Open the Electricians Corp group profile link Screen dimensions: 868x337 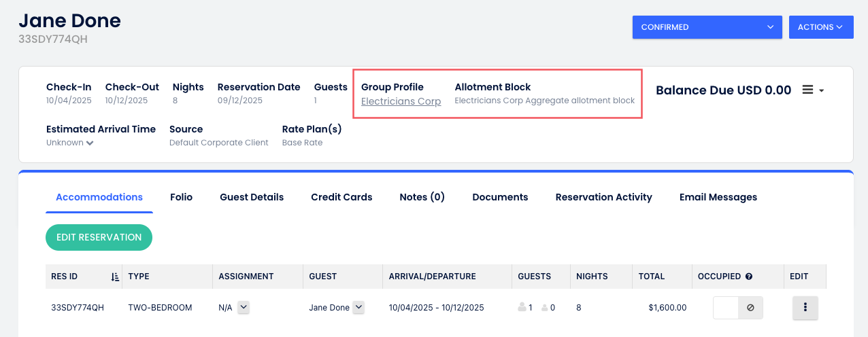[401, 101]
